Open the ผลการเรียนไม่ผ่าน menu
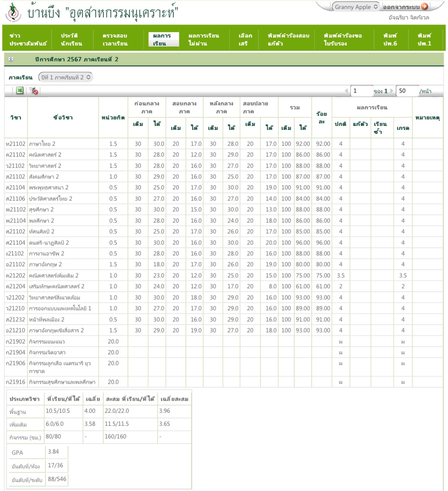 204,40
